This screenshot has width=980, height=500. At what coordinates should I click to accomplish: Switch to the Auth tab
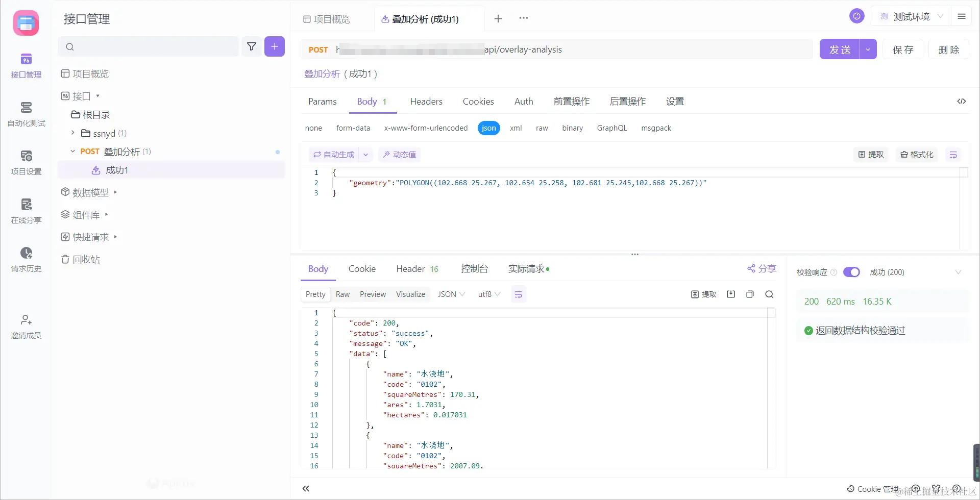[x=524, y=102]
